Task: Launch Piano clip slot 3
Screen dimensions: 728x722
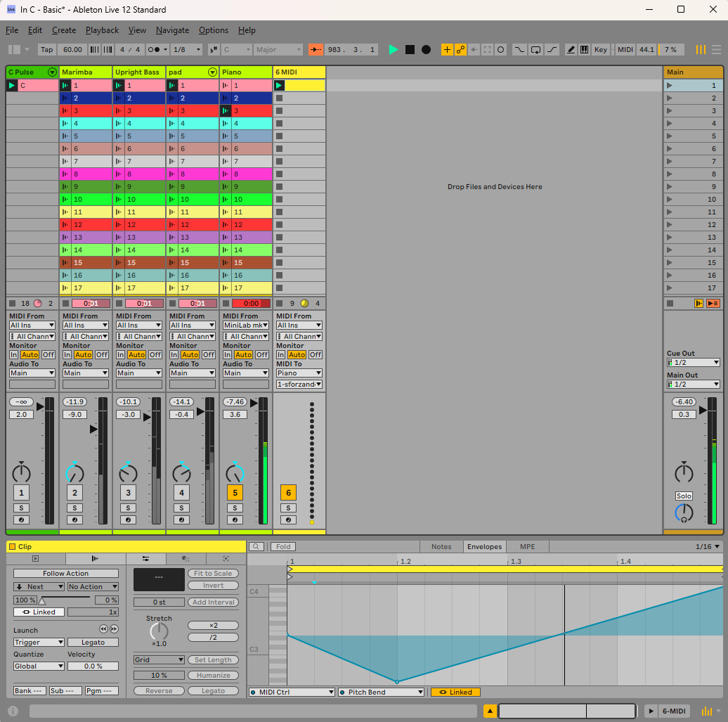Action: click(x=226, y=111)
